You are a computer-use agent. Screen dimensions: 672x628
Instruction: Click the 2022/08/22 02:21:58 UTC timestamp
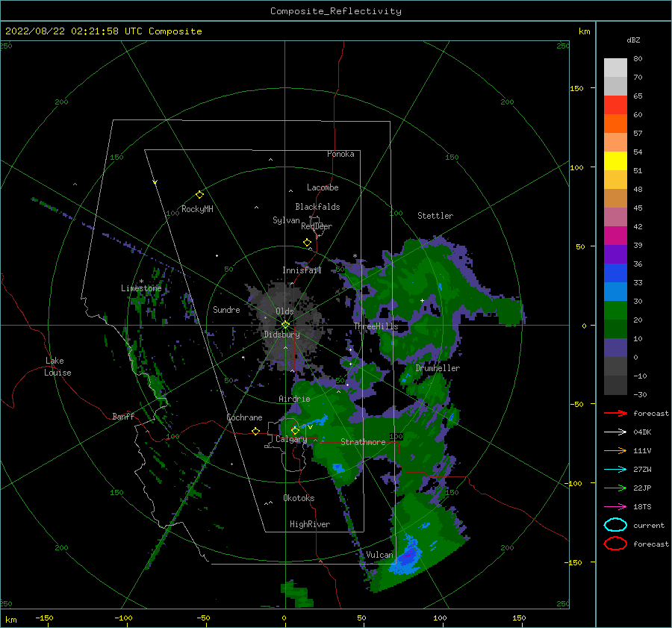pyautogui.click(x=103, y=31)
